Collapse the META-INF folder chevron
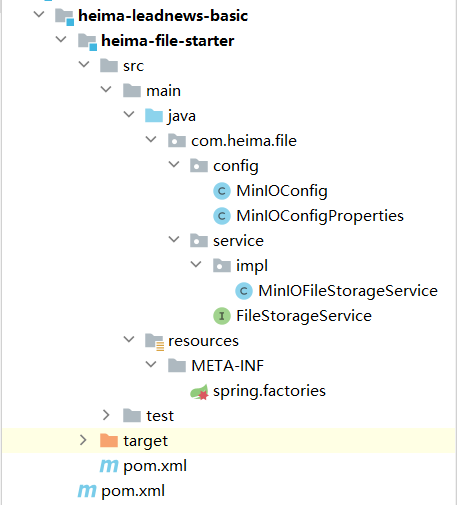This screenshot has height=505, width=457. [151, 364]
